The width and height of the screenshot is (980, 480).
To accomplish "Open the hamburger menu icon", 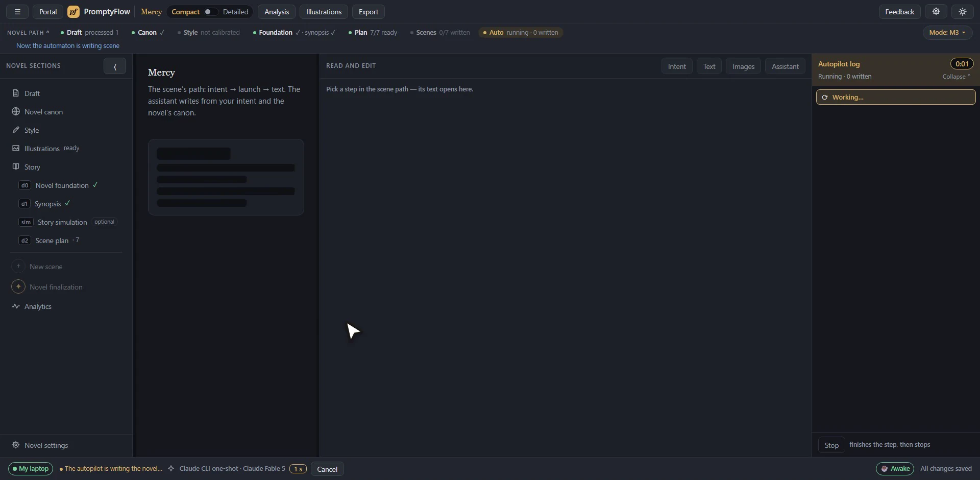I will 17,12.
